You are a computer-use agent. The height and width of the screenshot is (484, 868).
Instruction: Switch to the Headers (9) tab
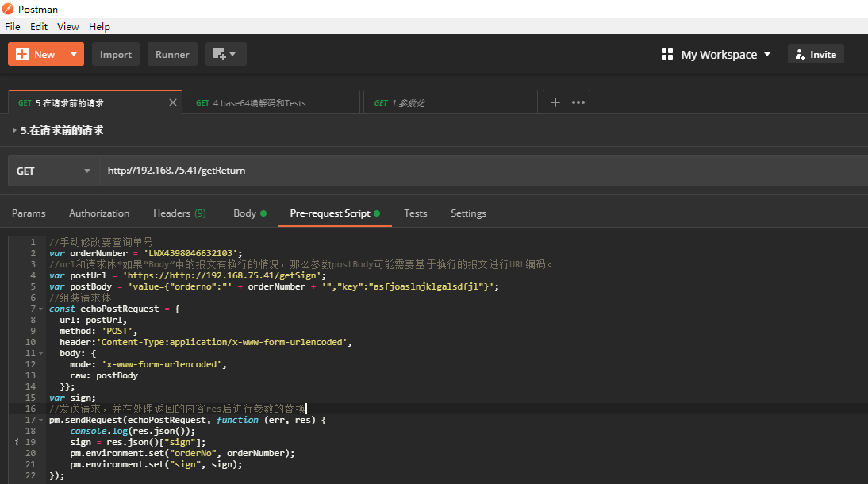tap(179, 213)
